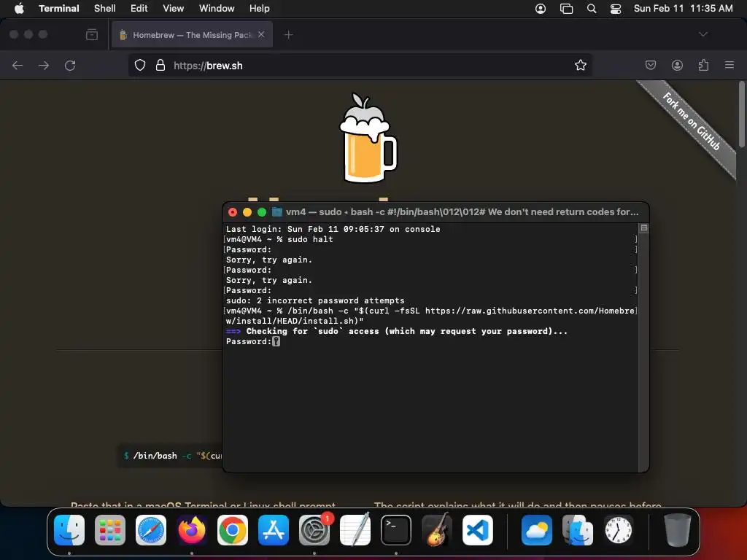Open the Edit menu
The width and height of the screenshot is (747, 560).
[139, 8]
